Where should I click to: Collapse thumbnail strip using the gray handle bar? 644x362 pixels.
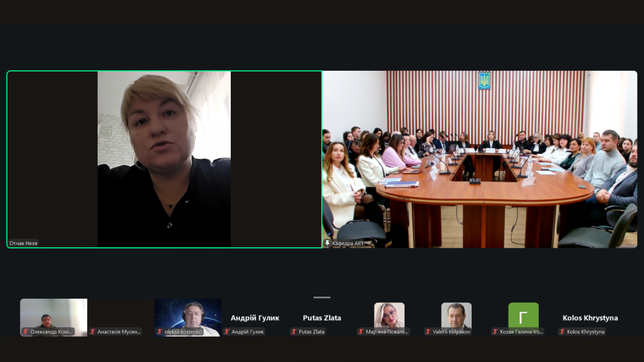pos(322,297)
